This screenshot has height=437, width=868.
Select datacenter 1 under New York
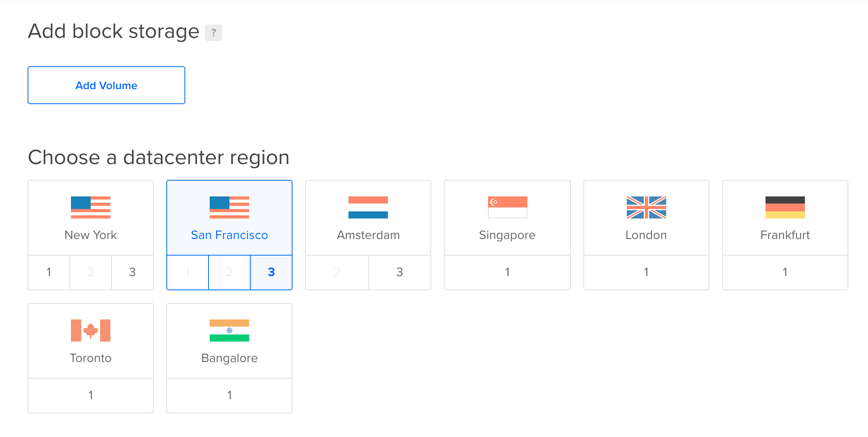pos(48,272)
